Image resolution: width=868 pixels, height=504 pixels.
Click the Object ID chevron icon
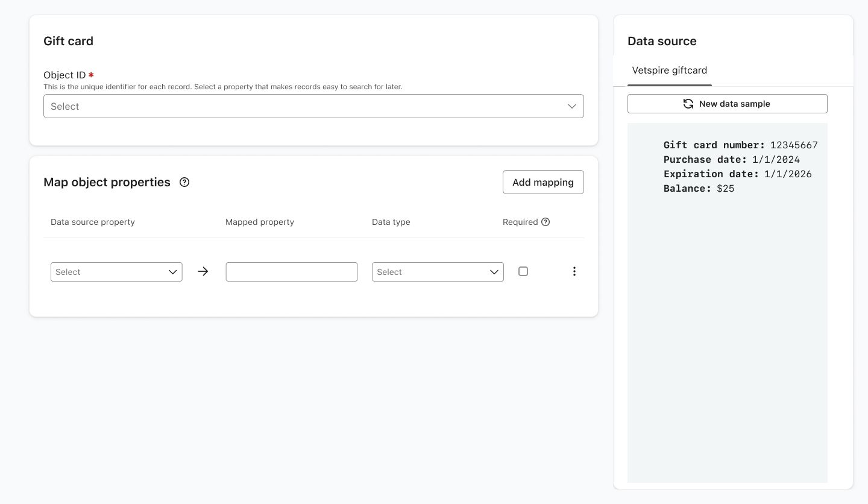pos(571,106)
